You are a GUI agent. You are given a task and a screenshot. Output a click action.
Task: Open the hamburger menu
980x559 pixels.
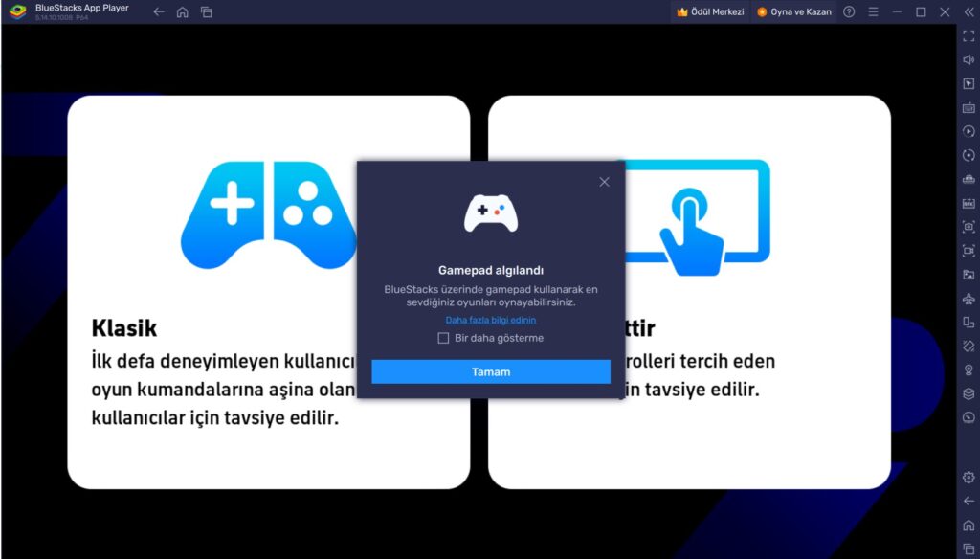click(x=874, y=11)
